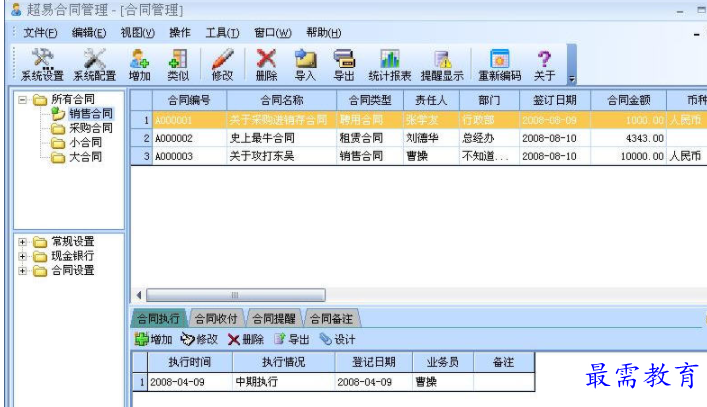Click the 类似 toolbar icon

pyautogui.click(x=178, y=62)
